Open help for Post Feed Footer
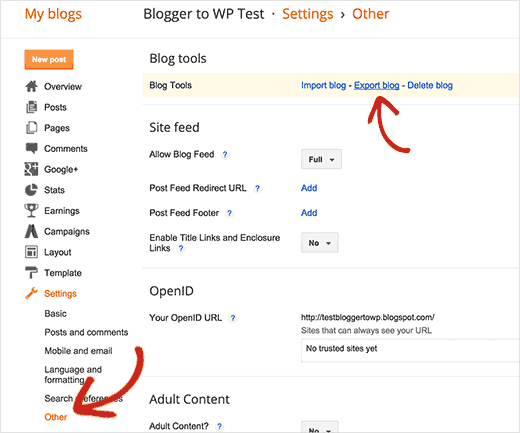520x433 pixels. click(229, 213)
